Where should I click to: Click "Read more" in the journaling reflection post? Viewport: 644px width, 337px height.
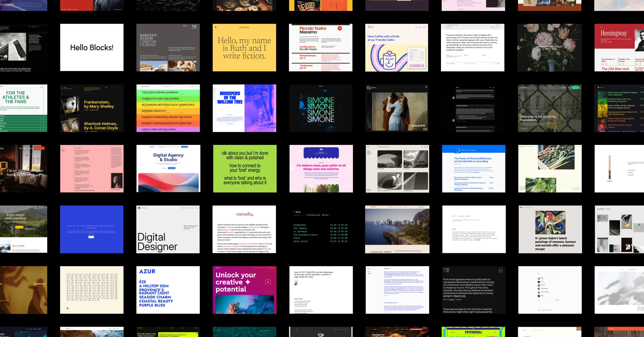click(x=476, y=172)
